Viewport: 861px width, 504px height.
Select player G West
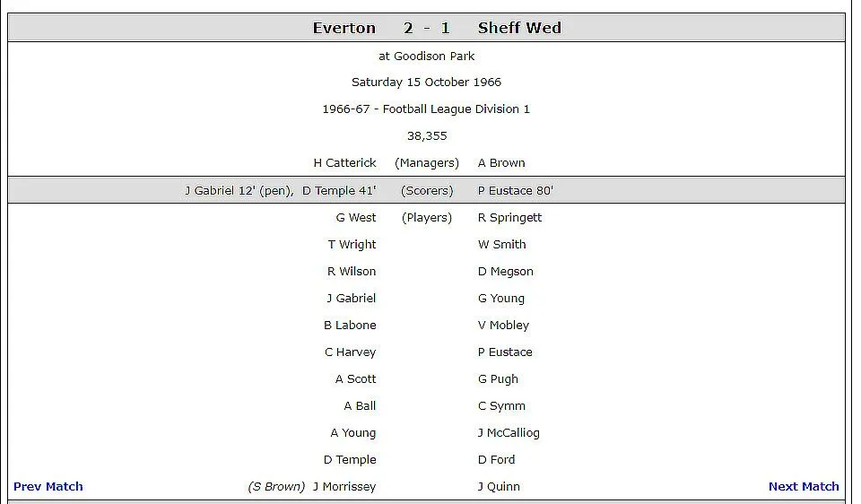coord(356,217)
